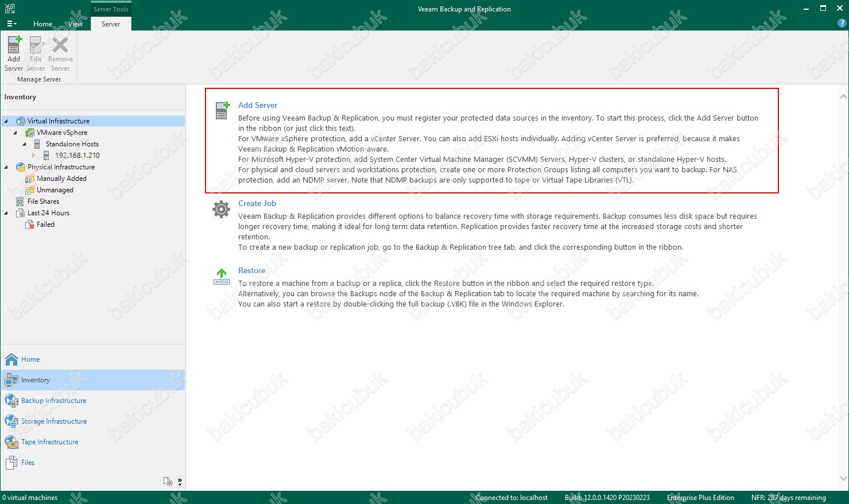Collapse the Physical Infrastructure node
Screen dimensions: 849x504
pyautogui.click(x=6, y=167)
